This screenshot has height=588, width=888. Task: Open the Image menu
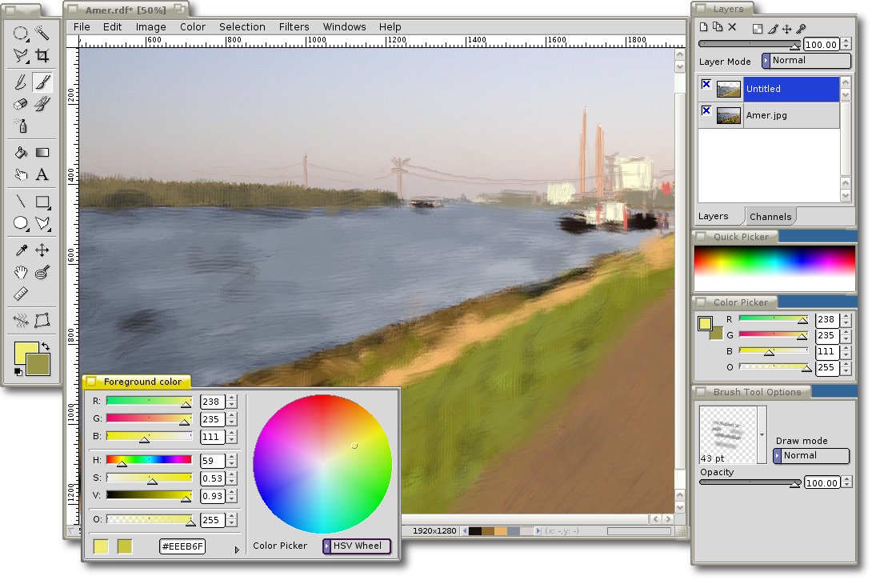(150, 26)
